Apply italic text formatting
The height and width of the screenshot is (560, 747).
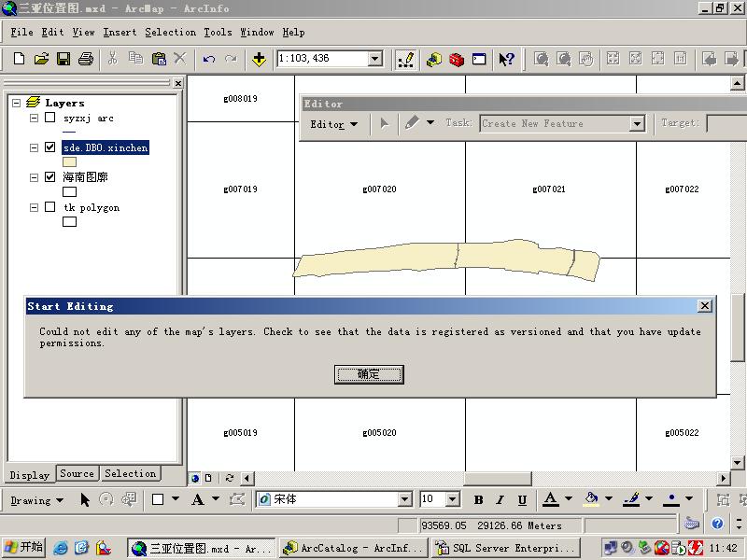500,499
